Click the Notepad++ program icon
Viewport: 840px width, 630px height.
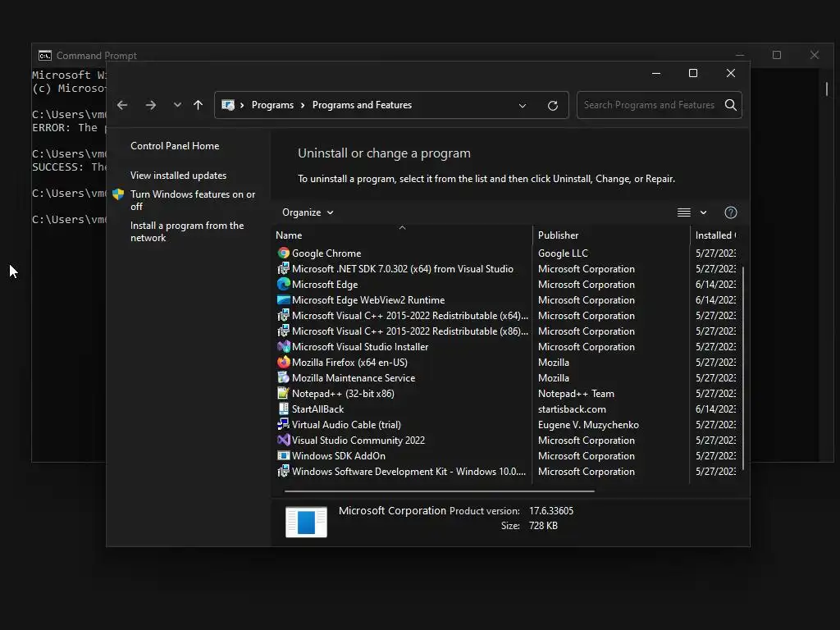click(x=283, y=393)
